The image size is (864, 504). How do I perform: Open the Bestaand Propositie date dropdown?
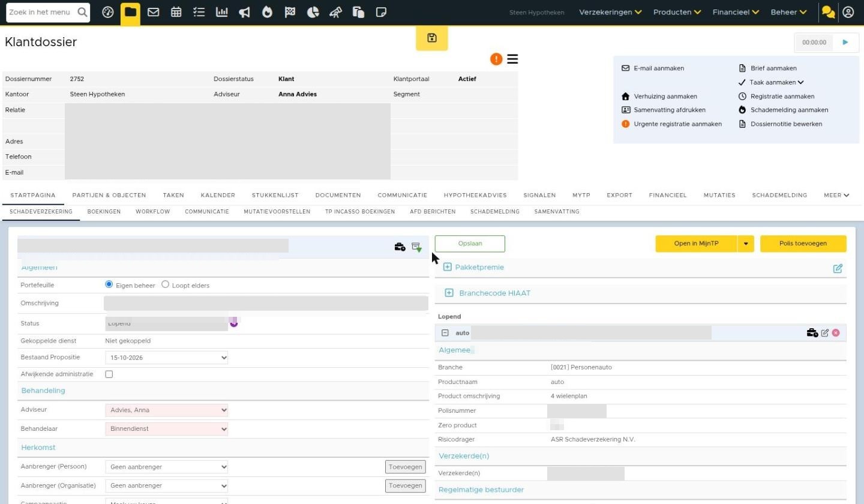point(167,358)
